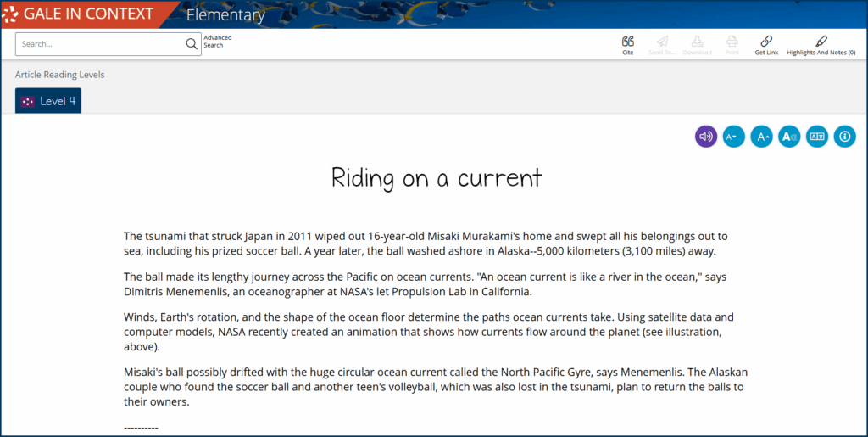
Task: Click the Download icon
Action: click(x=697, y=42)
